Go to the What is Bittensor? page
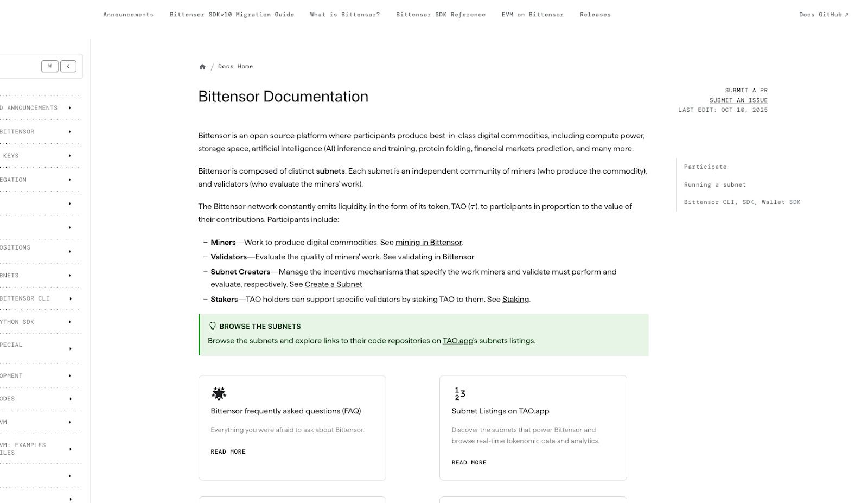 345,15
